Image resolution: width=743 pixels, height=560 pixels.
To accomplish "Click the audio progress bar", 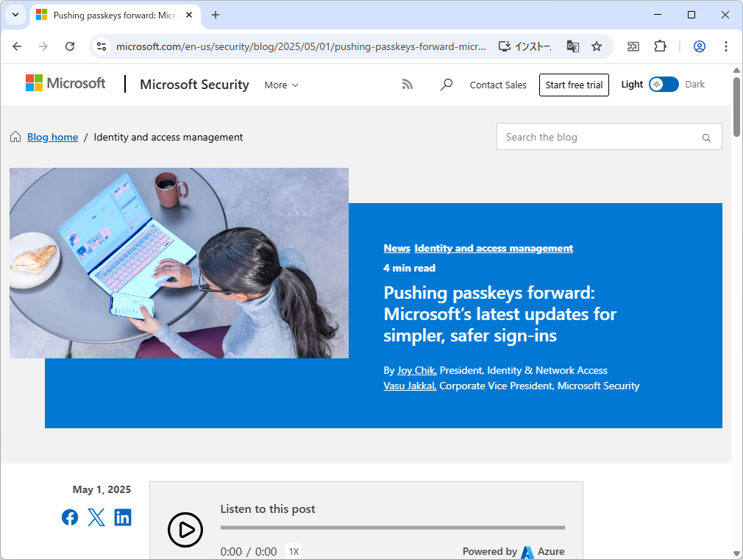I will [392, 528].
